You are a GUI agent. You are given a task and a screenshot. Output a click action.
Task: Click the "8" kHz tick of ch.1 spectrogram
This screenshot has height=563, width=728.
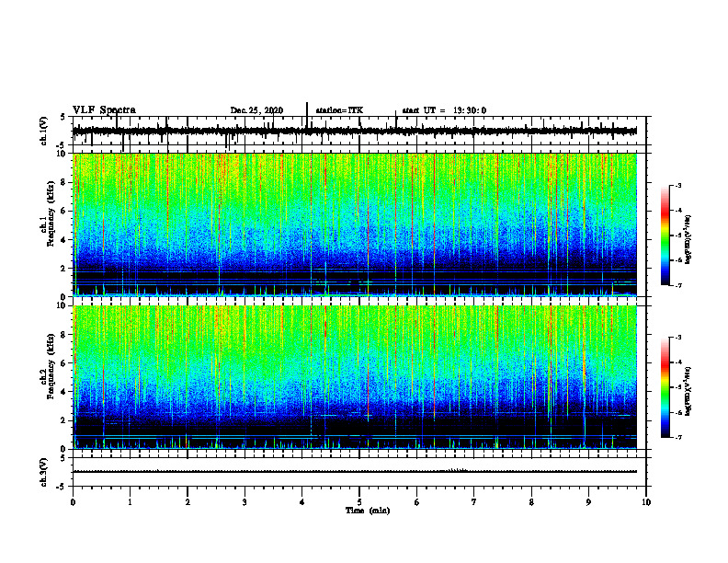[x=64, y=182]
